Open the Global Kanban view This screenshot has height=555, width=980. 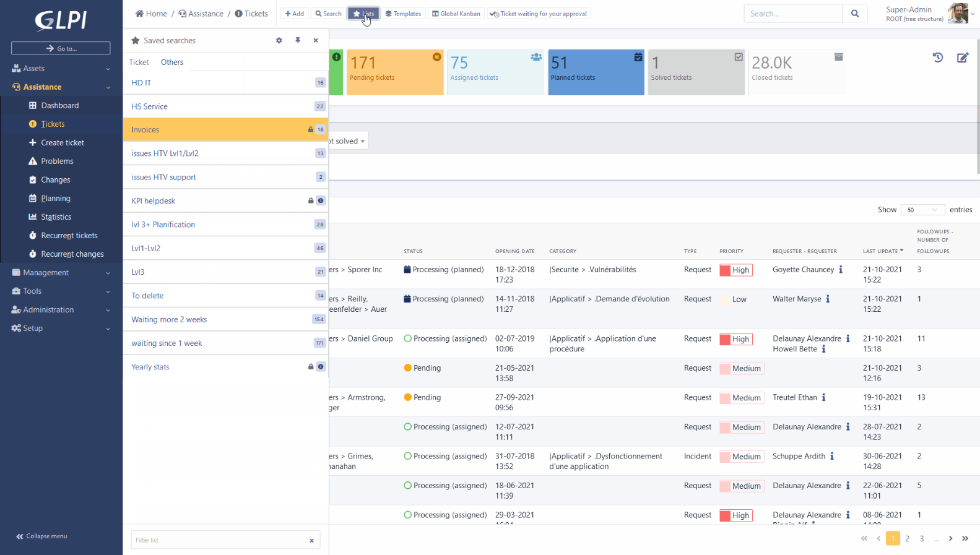coord(456,14)
